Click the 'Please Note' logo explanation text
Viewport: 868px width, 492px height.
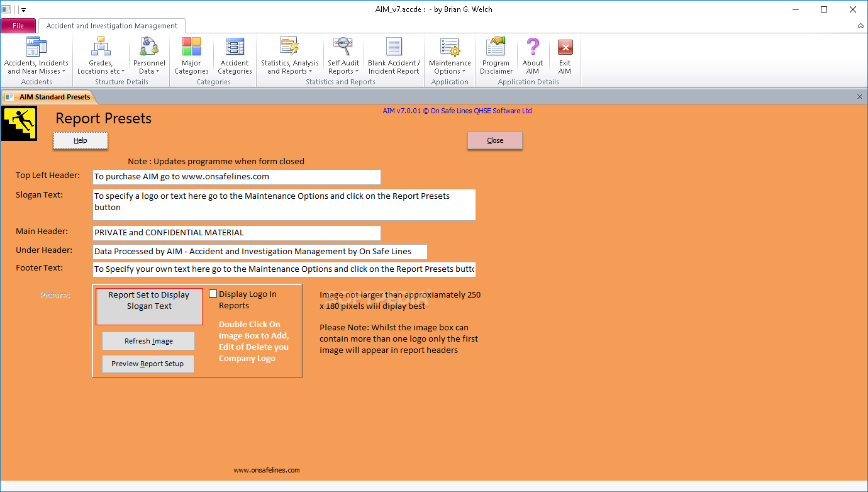[399, 338]
